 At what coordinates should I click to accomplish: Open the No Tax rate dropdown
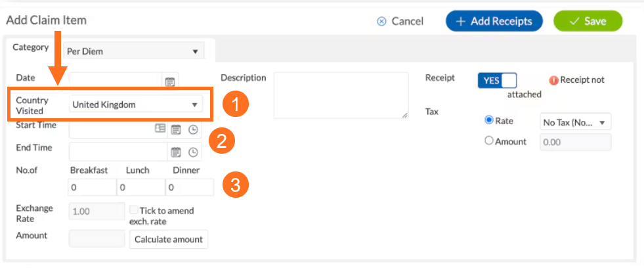(576, 122)
